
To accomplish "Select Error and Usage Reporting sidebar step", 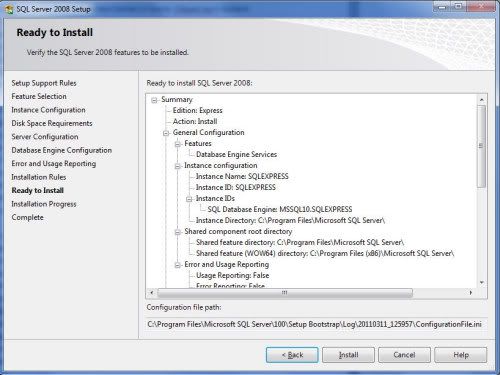I will pos(53,164).
